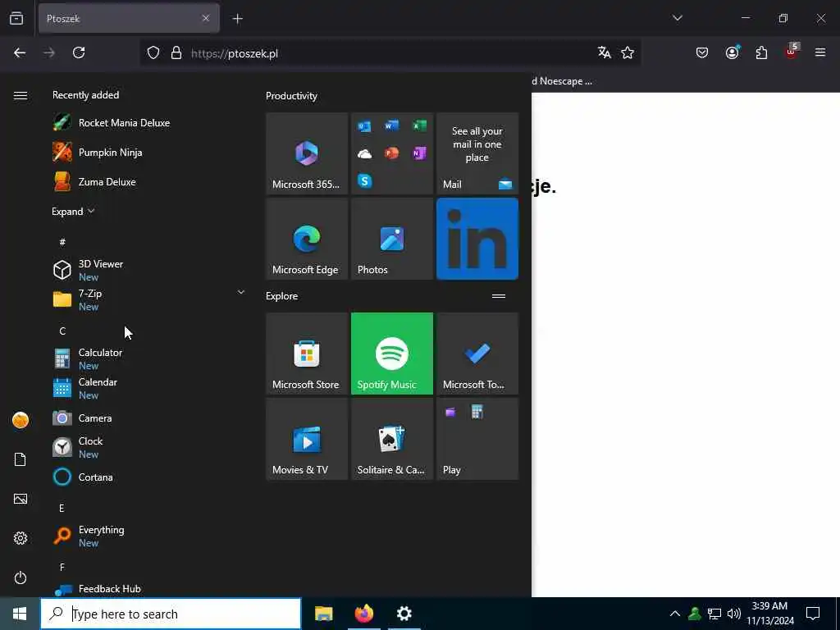Open the user account avatar in Start

coord(21,420)
